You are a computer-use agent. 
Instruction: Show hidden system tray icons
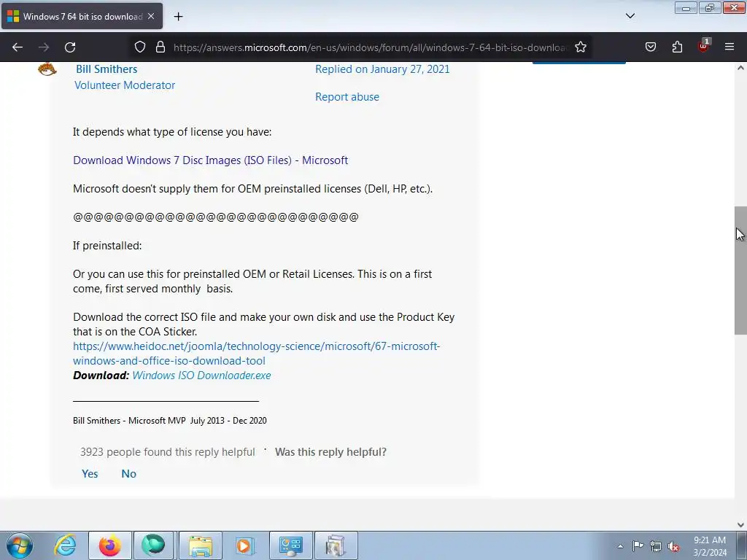620,546
